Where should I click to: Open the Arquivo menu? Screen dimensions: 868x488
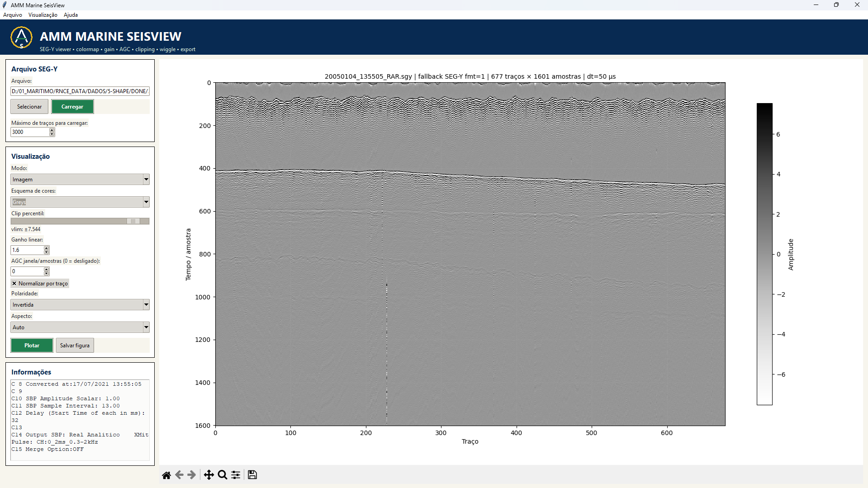point(13,15)
